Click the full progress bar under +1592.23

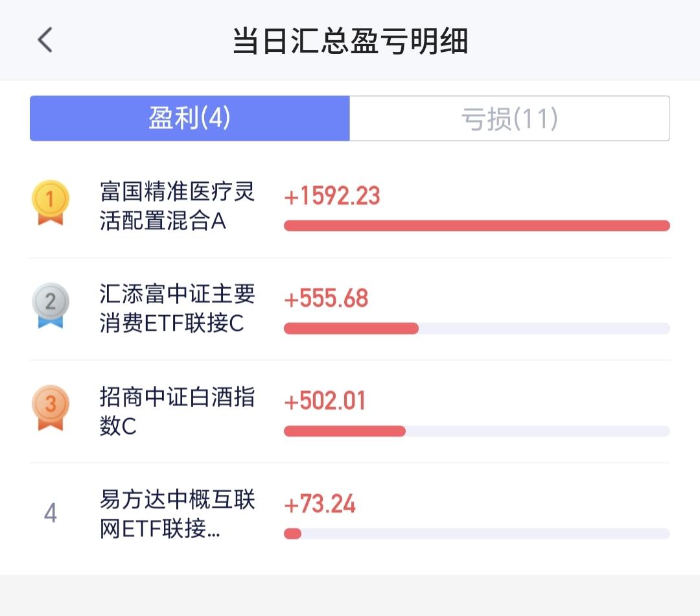[x=476, y=226]
